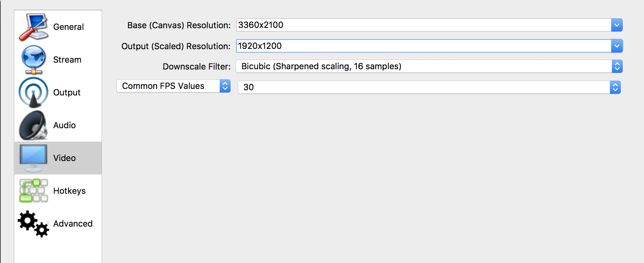Image resolution: width=644 pixels, height=263 pixels.
Task: Switch to the Stream settings tab label
Action: 67,60
